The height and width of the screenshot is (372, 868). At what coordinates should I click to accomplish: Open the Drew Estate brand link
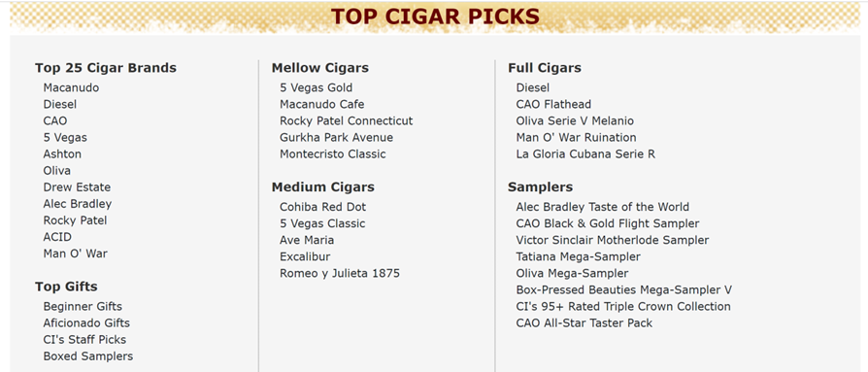click(77, 187)
